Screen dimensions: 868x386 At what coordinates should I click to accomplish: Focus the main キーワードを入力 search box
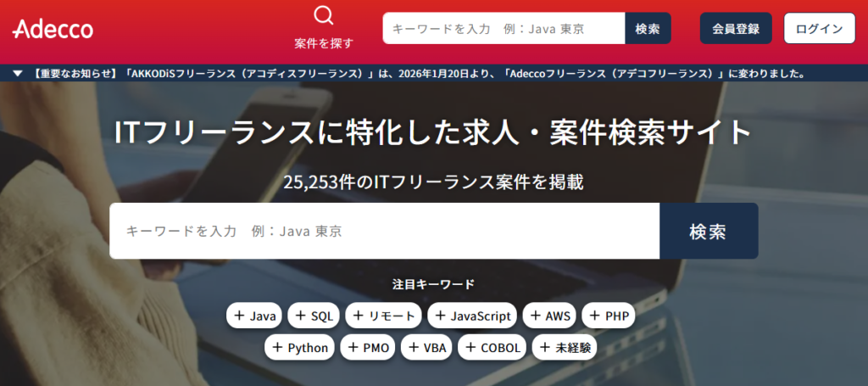coord(384,231)
